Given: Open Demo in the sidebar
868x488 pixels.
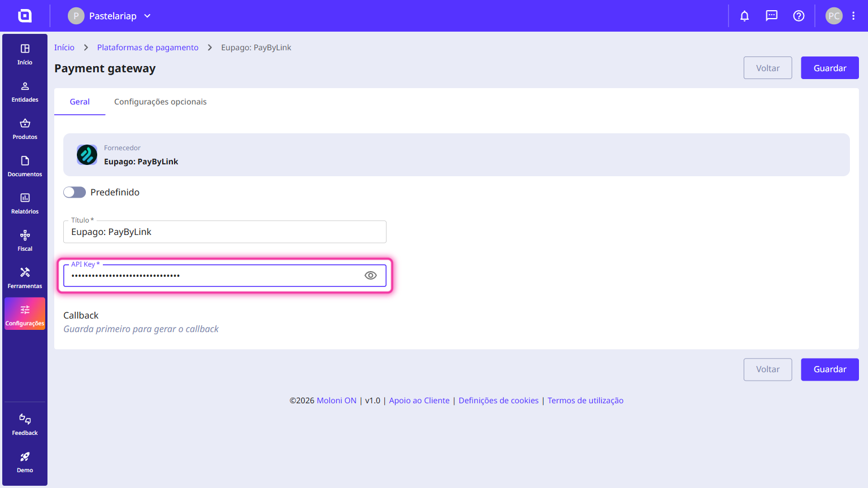Looking at the screenshot, I should (x=25, y=462).
